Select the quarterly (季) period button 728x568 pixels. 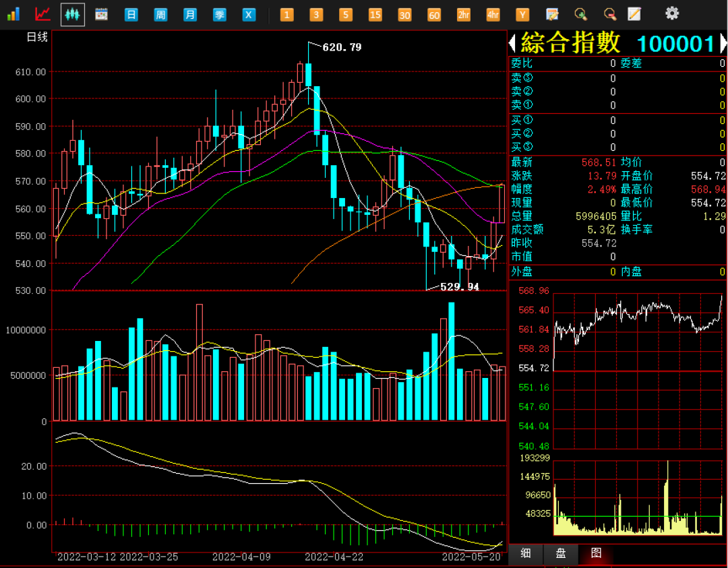219,15
